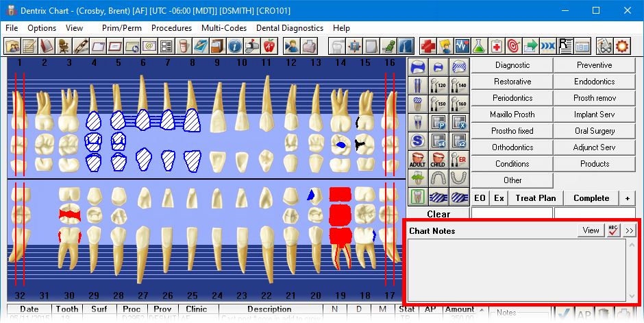The height and width of the screenshot is (323, 644).
Task: Click the EO status button
Action: pos(480,198)
